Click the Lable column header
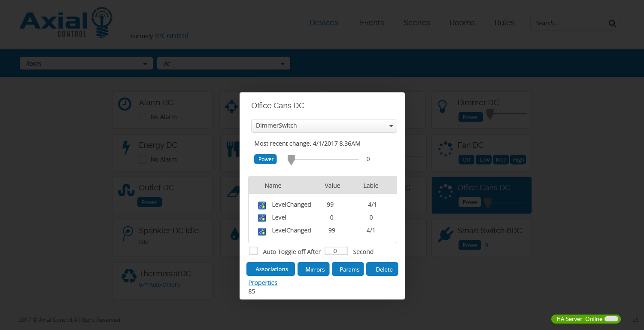The image size is (644, 330). (x=371, y=186)
